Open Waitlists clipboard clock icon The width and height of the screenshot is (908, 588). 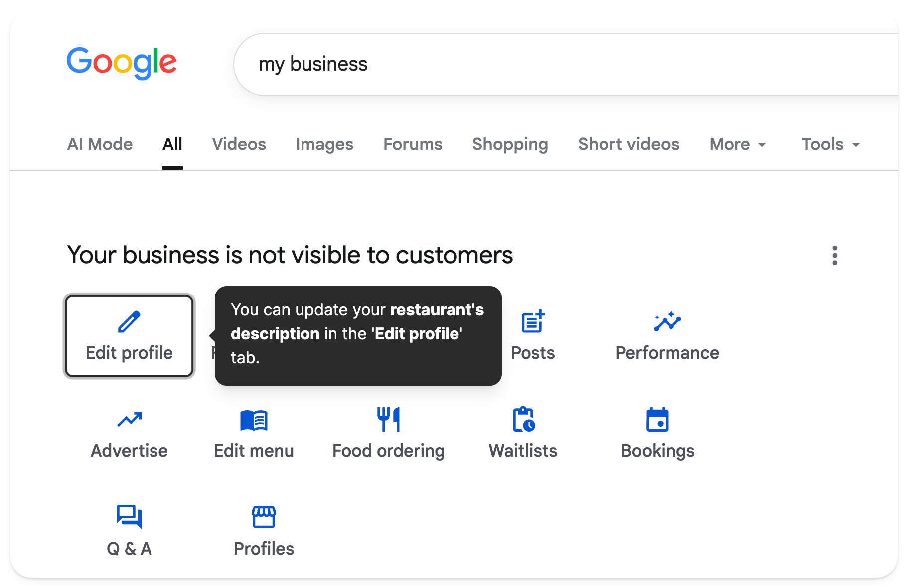(523, 419)
